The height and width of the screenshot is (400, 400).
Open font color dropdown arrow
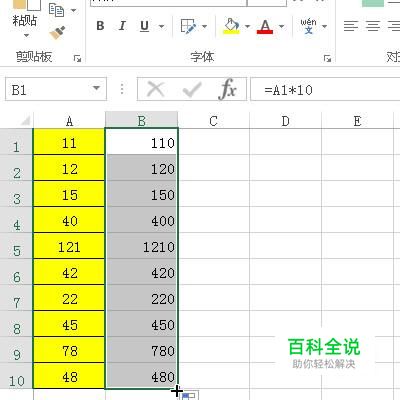[282, 26]
